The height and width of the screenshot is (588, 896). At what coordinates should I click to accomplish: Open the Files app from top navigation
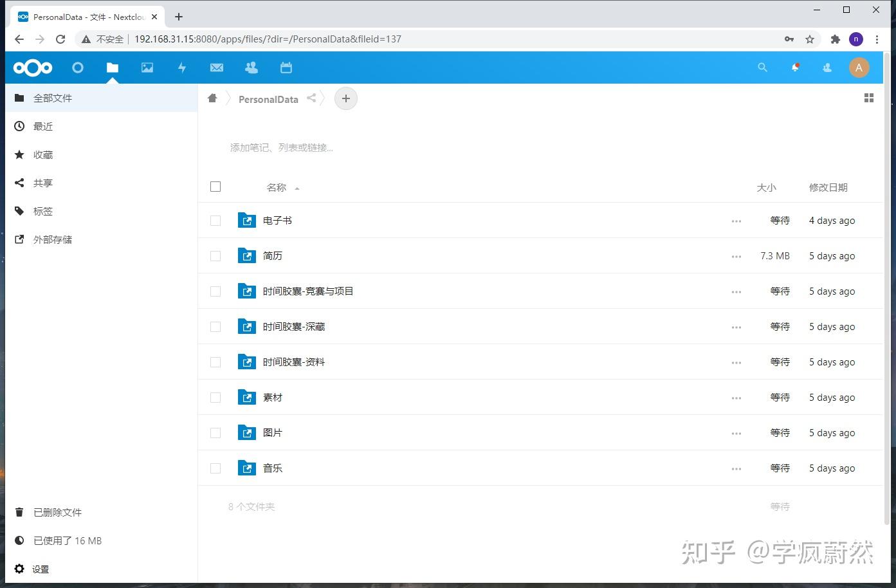tap(113, 67)
